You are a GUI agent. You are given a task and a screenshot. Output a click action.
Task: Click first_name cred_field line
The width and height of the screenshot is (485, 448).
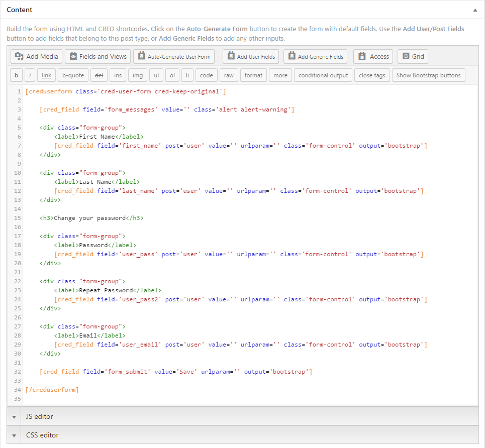(x=241, y=146)
